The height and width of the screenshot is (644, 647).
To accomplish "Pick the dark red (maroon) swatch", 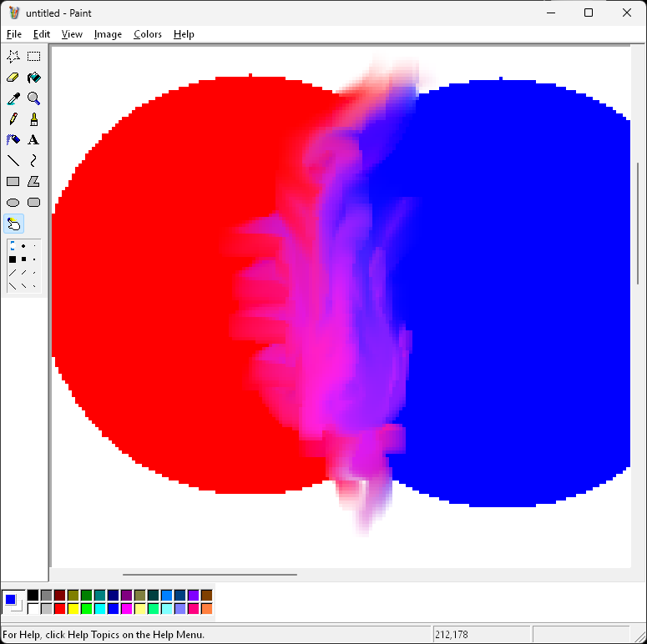I will point(60,595).
